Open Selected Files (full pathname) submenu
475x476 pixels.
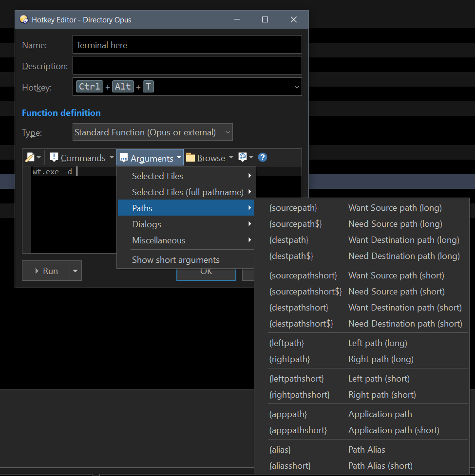[x=186, y=192]
